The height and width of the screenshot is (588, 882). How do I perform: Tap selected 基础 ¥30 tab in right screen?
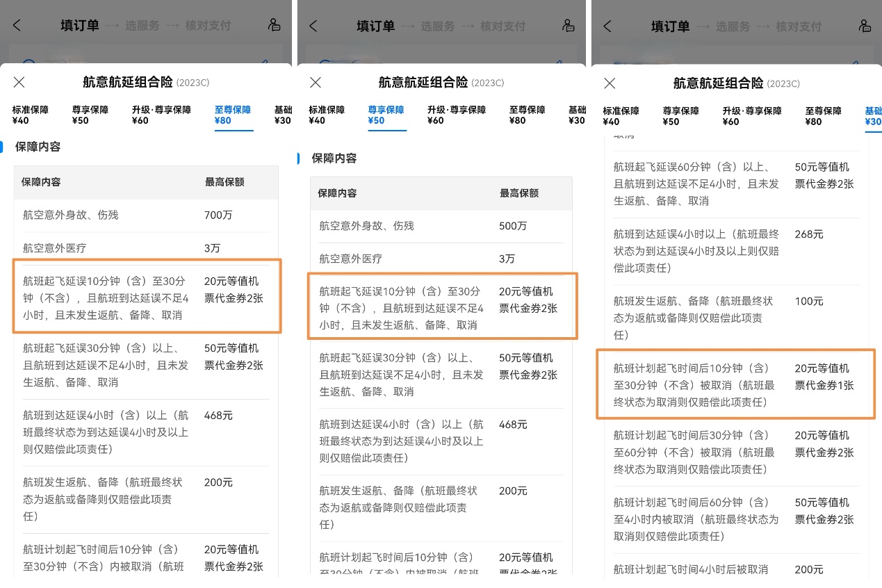click(x=873, y=116)
